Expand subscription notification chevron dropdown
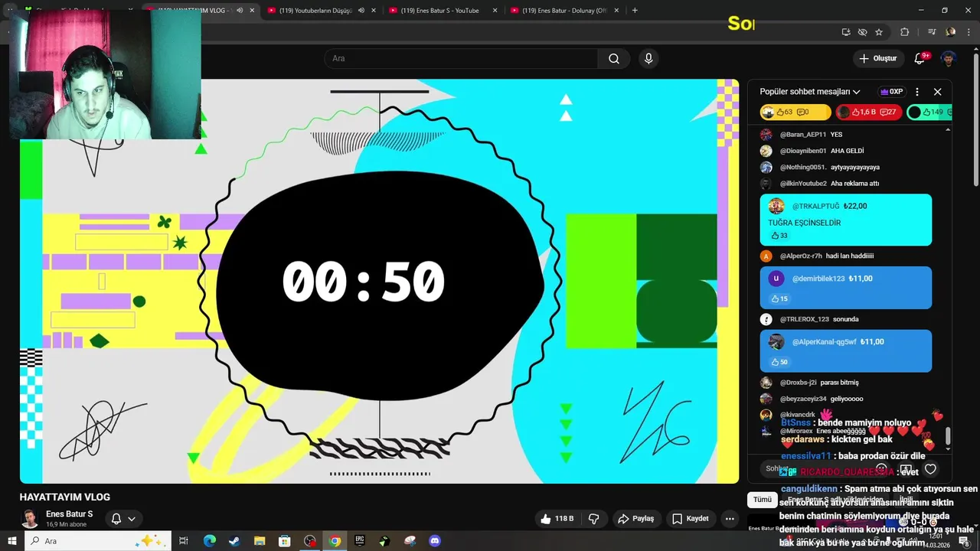 point(132,519)
